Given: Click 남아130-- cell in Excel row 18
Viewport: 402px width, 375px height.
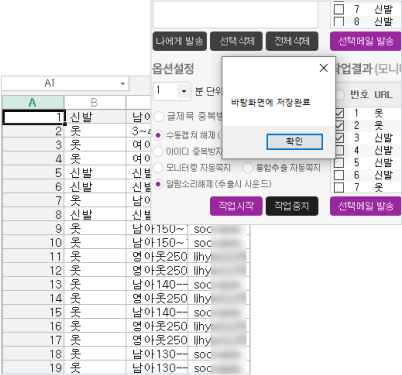Looking at the screenshot, I should [157, 354].
